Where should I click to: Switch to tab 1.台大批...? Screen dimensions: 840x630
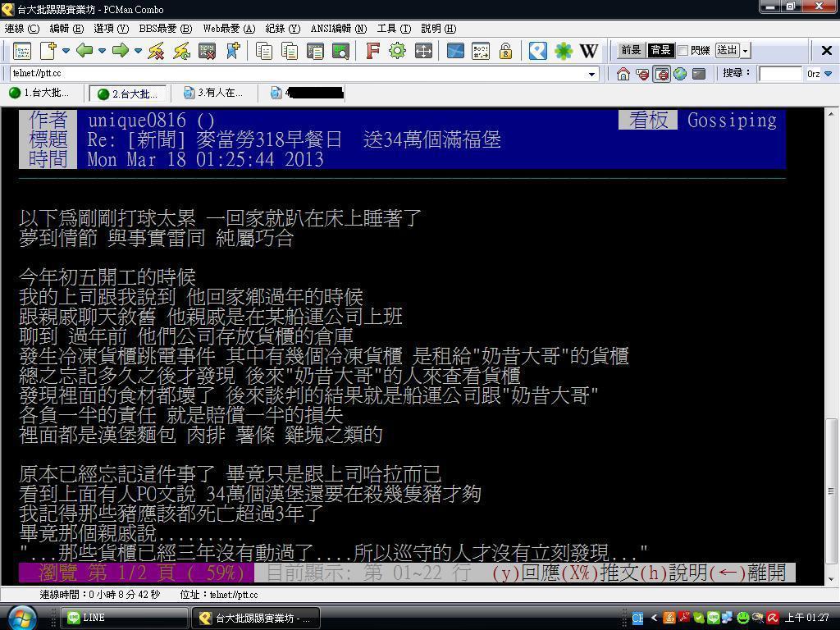[x=39, y=94]
